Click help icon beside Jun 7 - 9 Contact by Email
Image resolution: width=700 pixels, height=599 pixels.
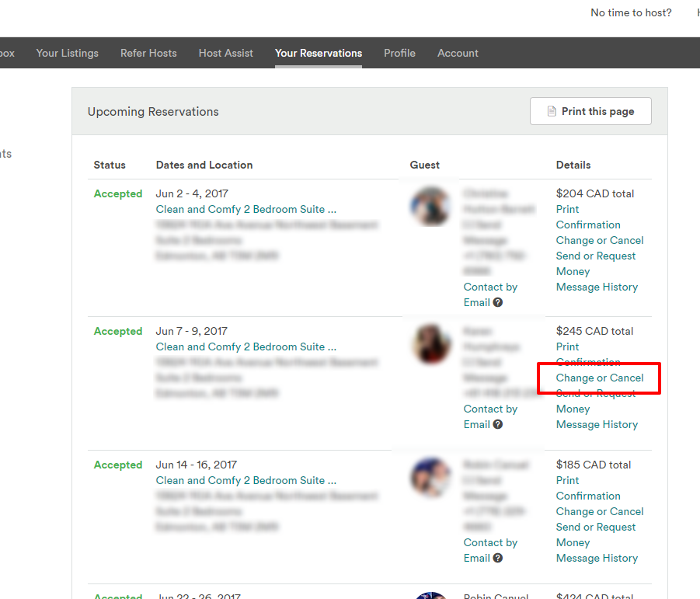coord(498,424)
